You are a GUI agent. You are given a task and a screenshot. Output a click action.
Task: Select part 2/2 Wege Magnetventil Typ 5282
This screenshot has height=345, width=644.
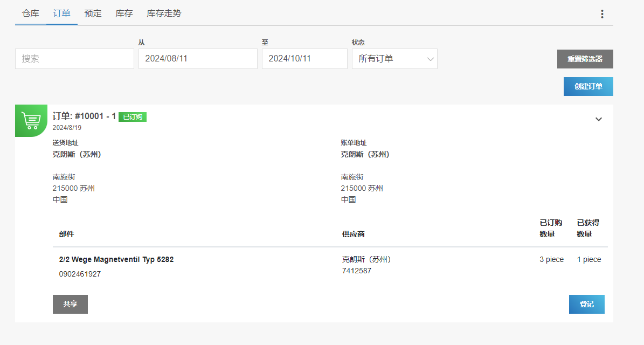pos(116,259)
